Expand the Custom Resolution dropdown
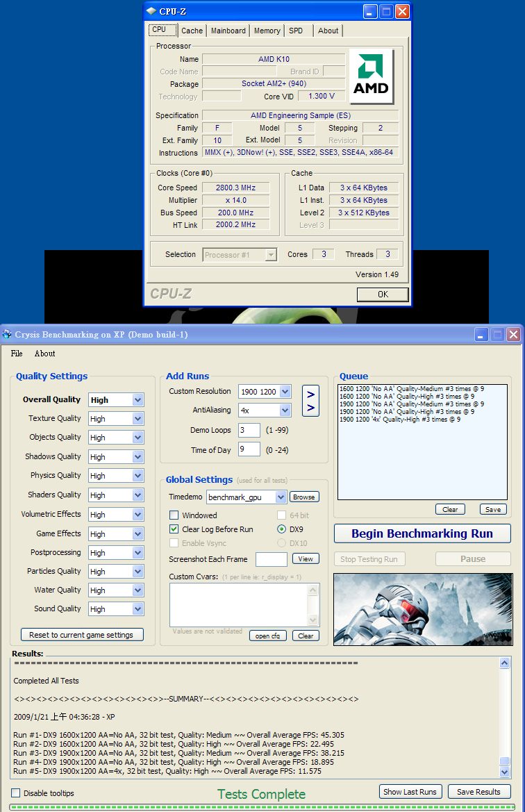This screenshot has width=525, height=812. click(285, 392)
